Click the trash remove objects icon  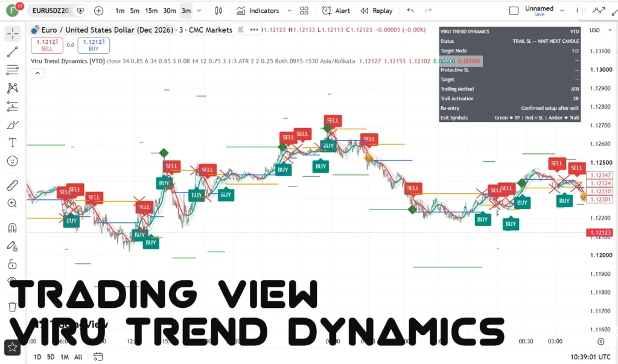coord(13,307)
